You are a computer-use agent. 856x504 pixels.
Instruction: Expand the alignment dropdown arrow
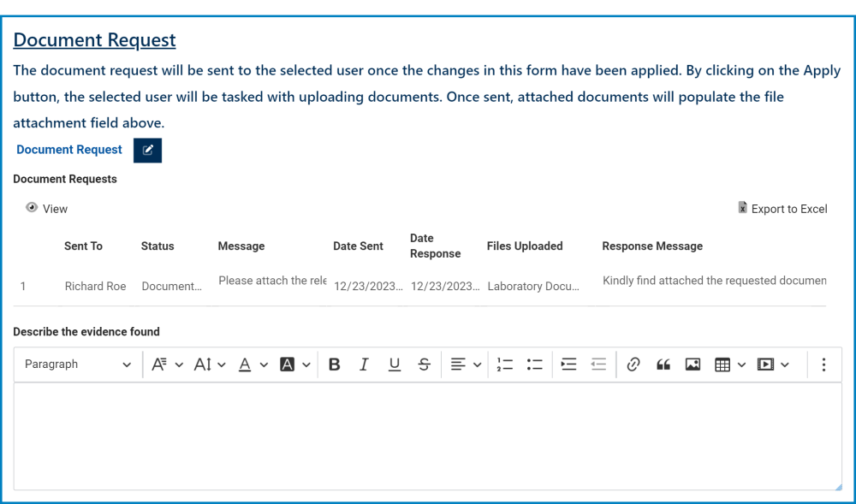pos(477,365)
